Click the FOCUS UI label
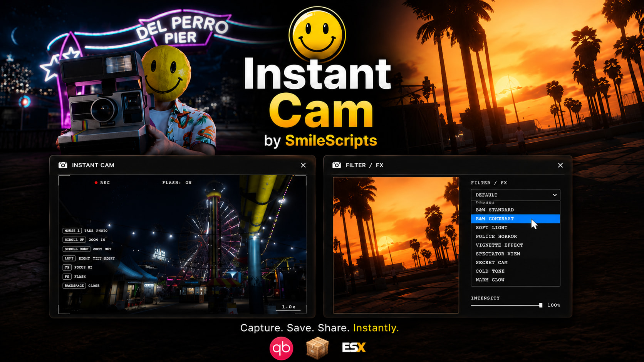This screenshot has width=644, height=362. point(83,267)
